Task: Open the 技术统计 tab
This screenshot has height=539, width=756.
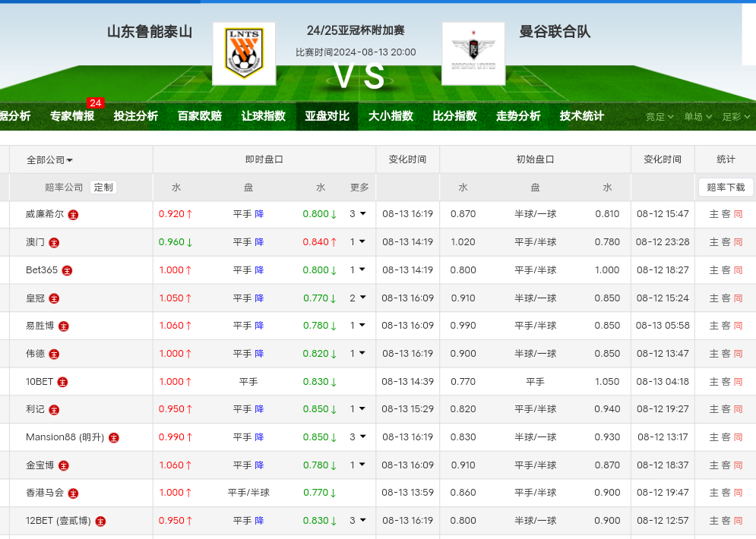Action: pyautogui.click(x=581, y=116)
